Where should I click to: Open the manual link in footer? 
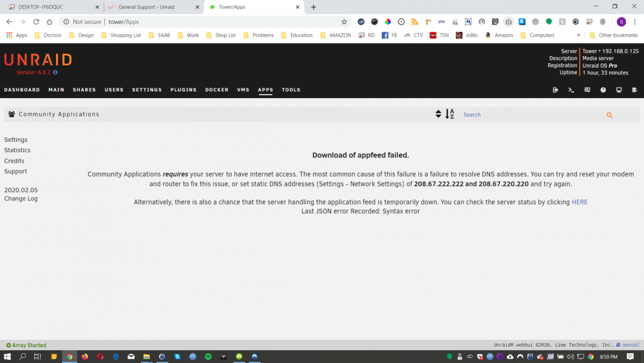point(628,345)
